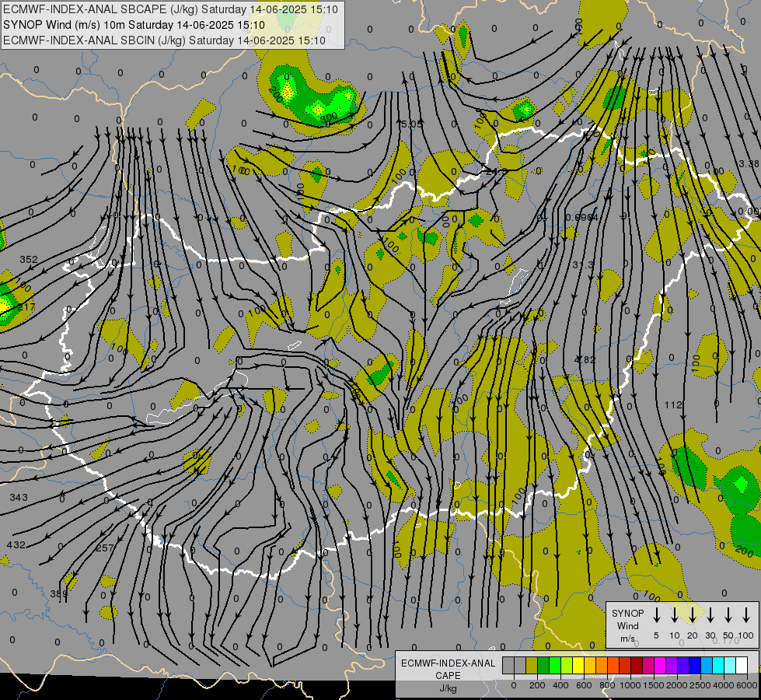Click the map value 217

coord(26,307)
